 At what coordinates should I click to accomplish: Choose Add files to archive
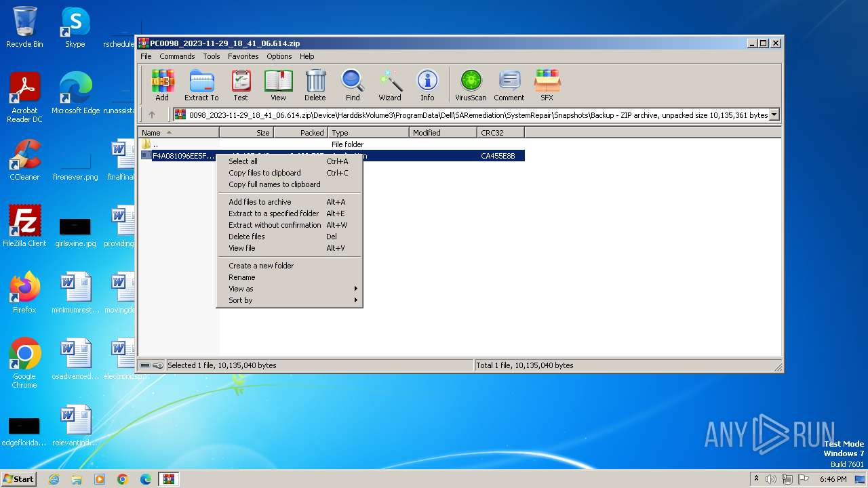[x=290, y=202]
